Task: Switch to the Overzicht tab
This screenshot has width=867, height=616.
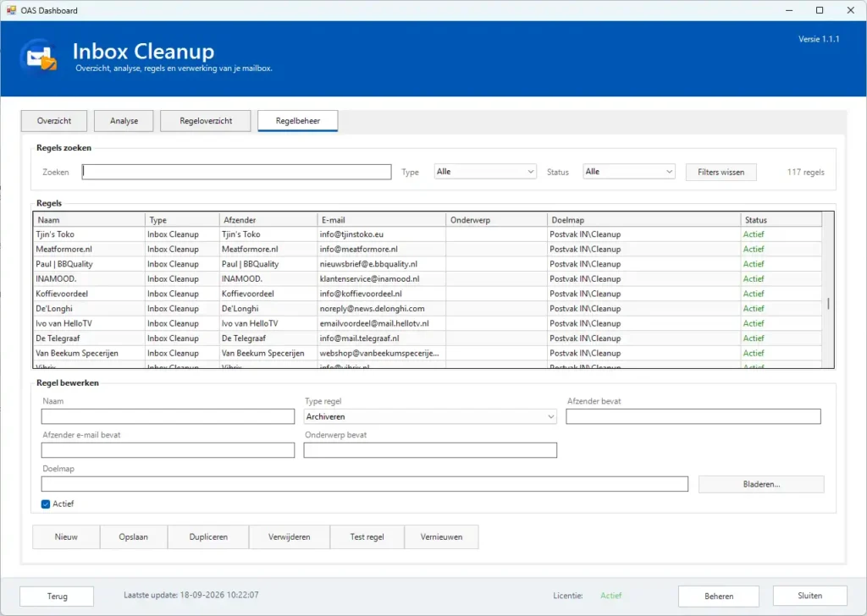Action: click(54, 120)
